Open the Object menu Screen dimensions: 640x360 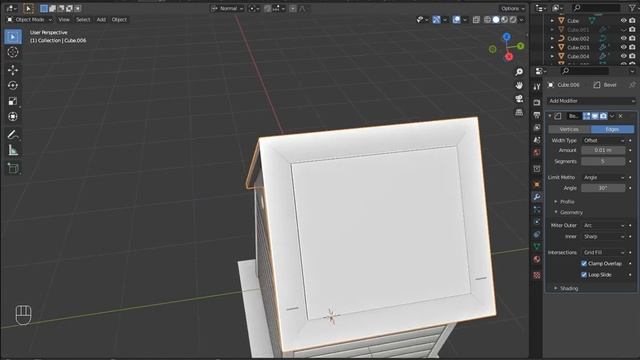[x=119, y=20]
